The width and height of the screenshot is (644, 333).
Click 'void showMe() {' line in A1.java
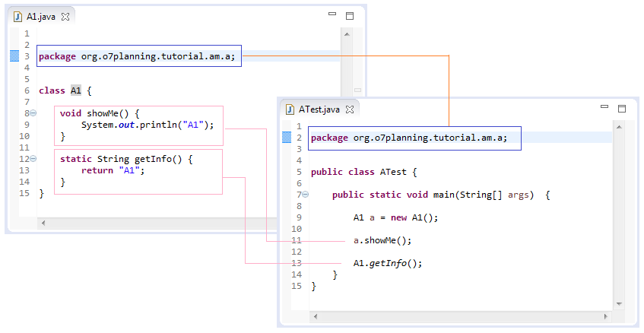pos(100,113)
